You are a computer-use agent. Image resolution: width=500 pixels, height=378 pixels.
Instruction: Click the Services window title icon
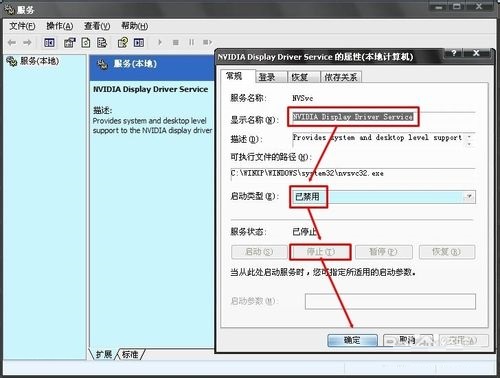pyautogui.click(x=9, y=10)
